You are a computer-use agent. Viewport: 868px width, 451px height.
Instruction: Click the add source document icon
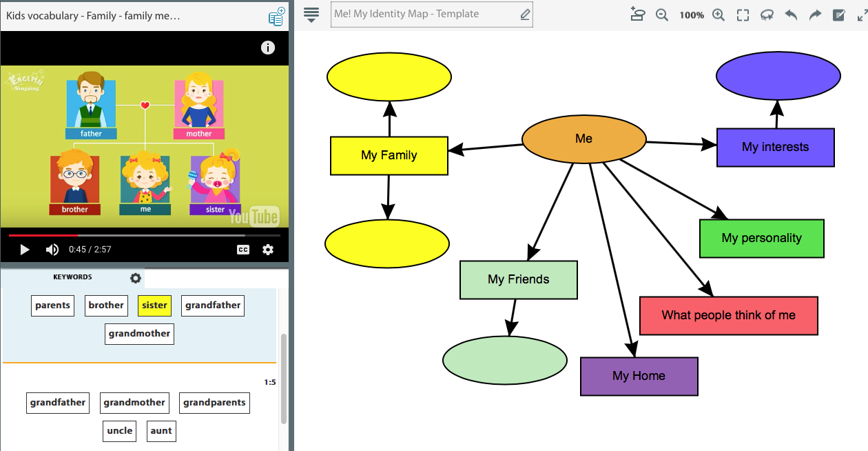[276, 17]
